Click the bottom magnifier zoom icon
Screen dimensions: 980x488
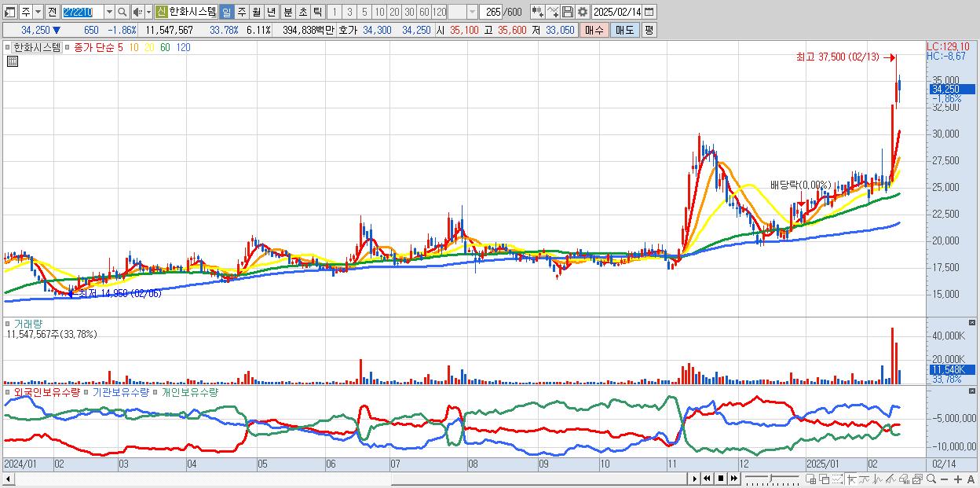931,479
